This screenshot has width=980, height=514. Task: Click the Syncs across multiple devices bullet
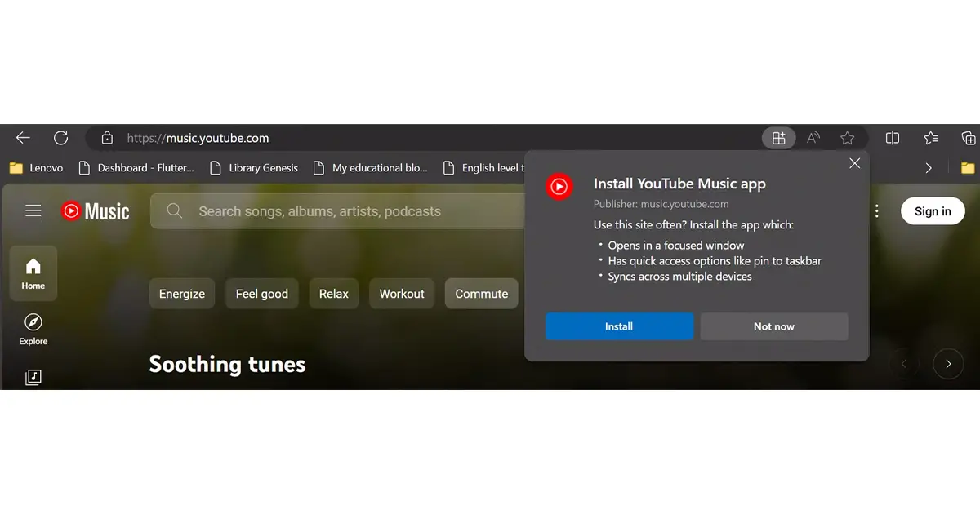[x=679, y=277]
